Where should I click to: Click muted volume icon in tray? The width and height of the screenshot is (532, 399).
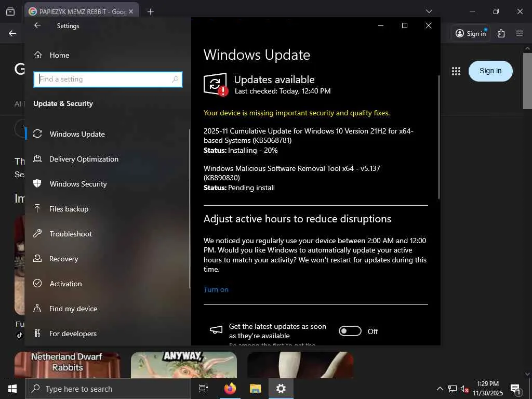click(x=464, y=389)
